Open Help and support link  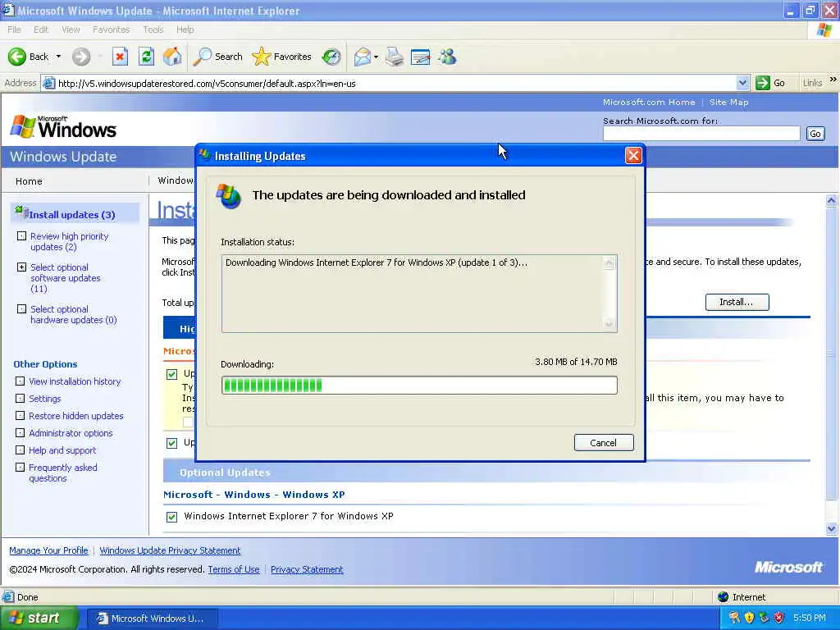click(x=62, y=450)
